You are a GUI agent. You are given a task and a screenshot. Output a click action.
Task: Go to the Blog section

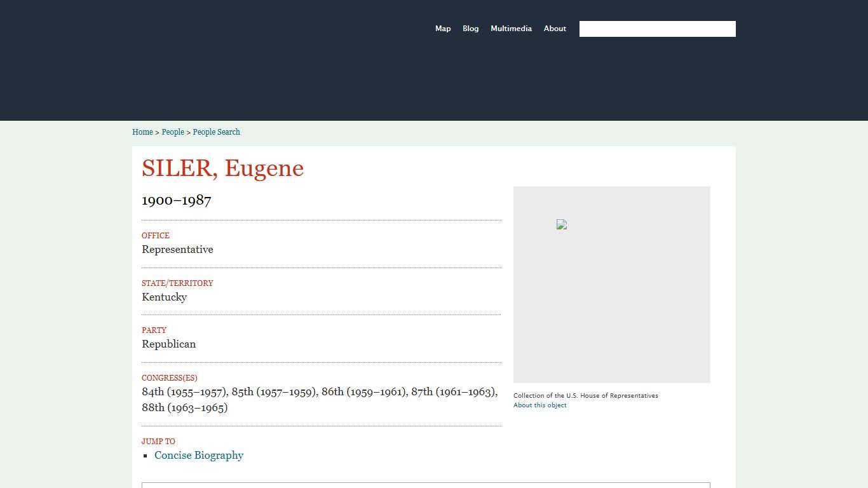click(470, 29)
